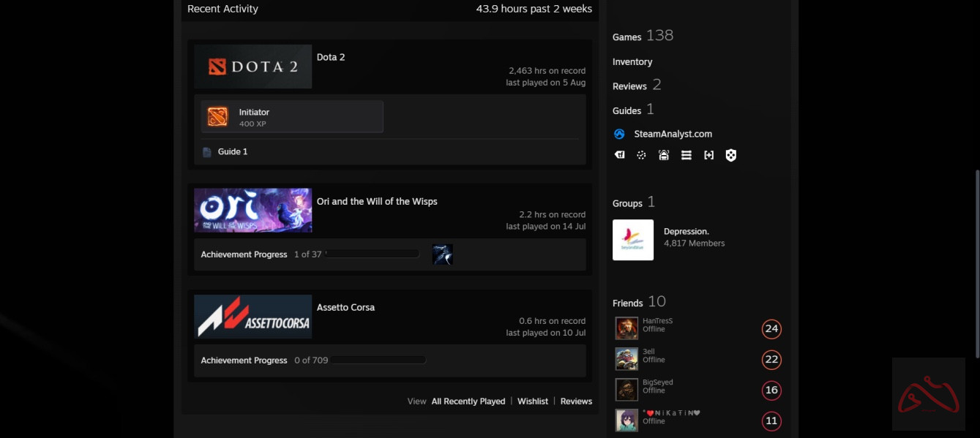This screenshot has height=438, width=980.
Task: Click the Ori achievement progress bar
Action: [373, 254]
